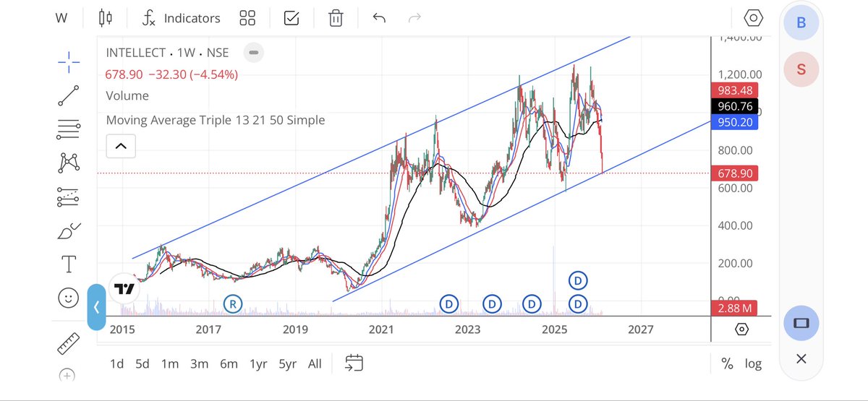Collapse the indicator legend with the up chevron
The height and width of the screenshot is (401, 868).
pos(121,147)
